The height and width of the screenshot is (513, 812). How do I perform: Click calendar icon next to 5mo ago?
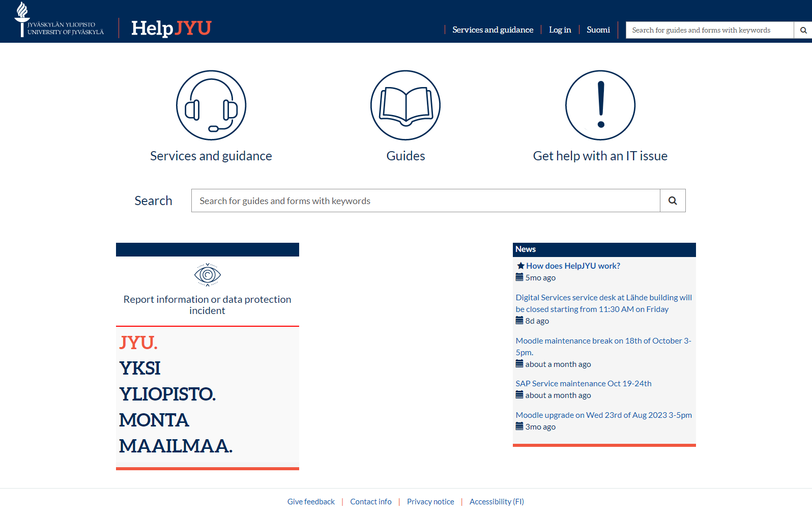(x=519, y=277)
